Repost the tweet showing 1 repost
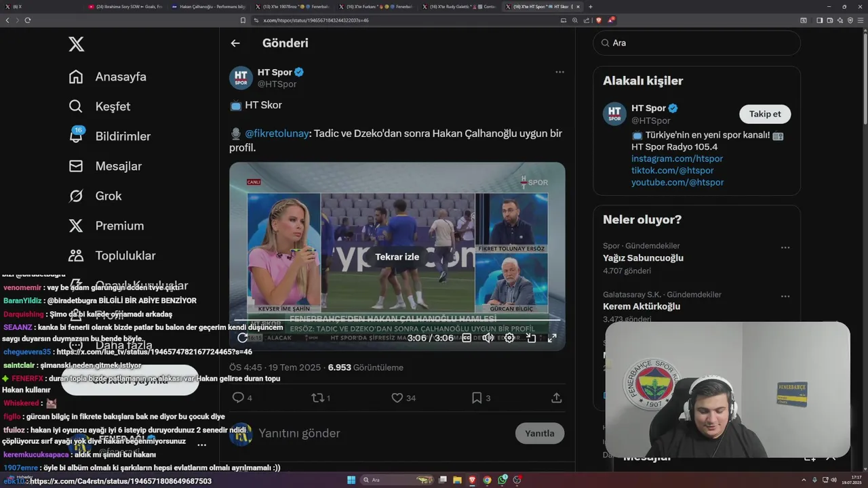This screenshot has width=868, height=488. click(321, 398)
